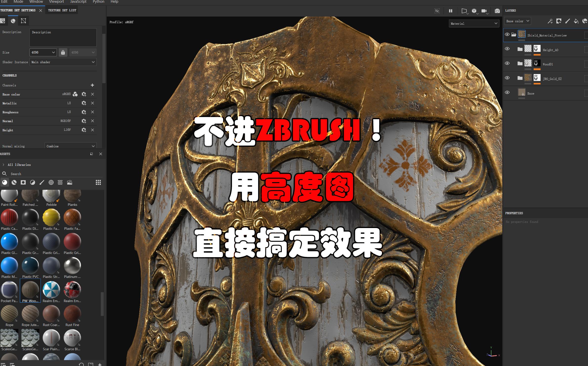This screenshot has height=366, width=588.
Task: Open the UV tiles settings icon
Action: (x=23, y=21)
